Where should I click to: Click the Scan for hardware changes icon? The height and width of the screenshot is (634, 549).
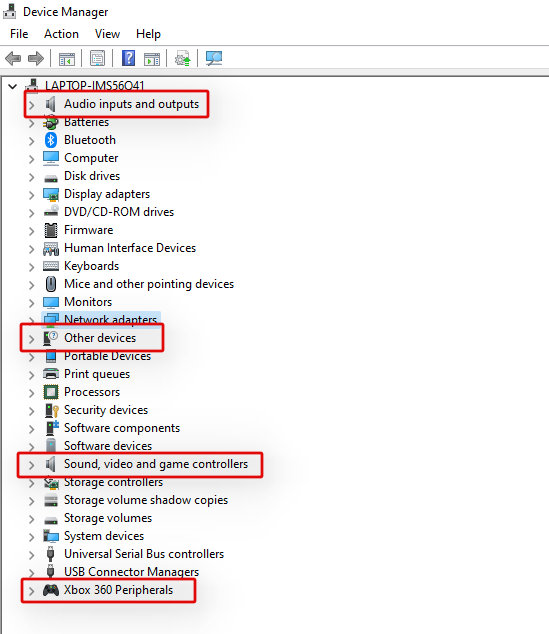214,59
